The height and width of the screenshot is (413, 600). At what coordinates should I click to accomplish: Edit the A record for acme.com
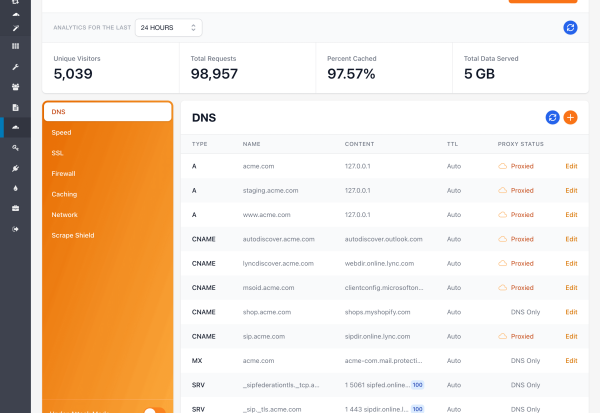point(571,166)
